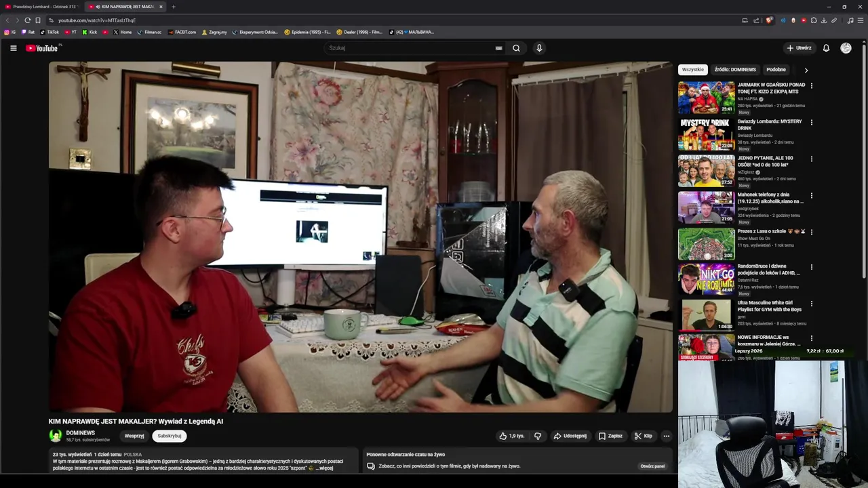This screenshot has width=868, height=488.
Task: Open options for JEDNO PYTANIE, ALE 100 OSÓB video
Action: pos(811,159)
